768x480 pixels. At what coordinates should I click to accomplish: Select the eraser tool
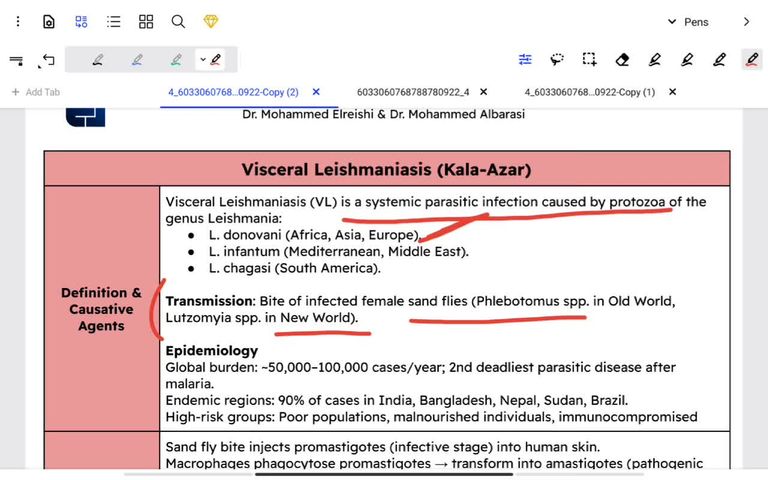pyautogui.click(x=622, y=60)
